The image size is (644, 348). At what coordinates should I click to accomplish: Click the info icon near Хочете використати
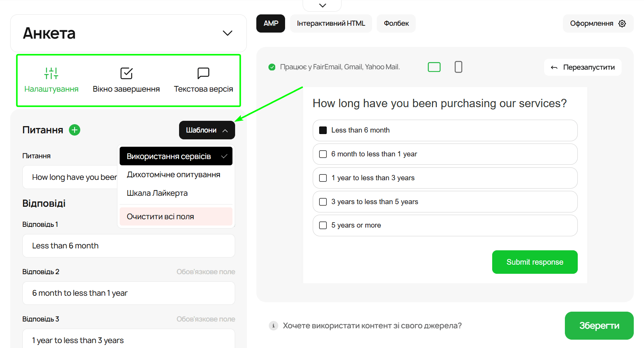(x=273, y=326)
